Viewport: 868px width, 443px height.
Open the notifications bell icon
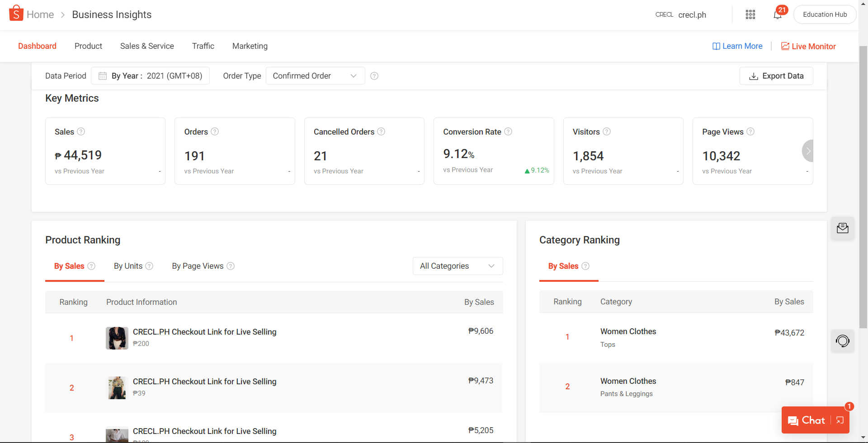coord(778,15)
